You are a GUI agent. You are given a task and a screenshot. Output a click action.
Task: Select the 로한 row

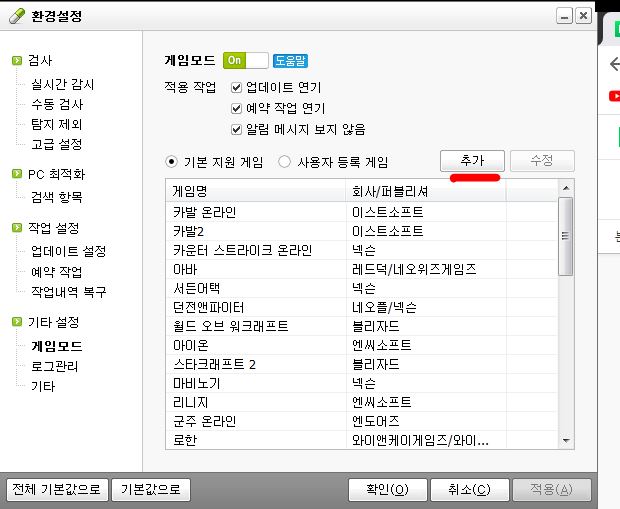[362, 440]
